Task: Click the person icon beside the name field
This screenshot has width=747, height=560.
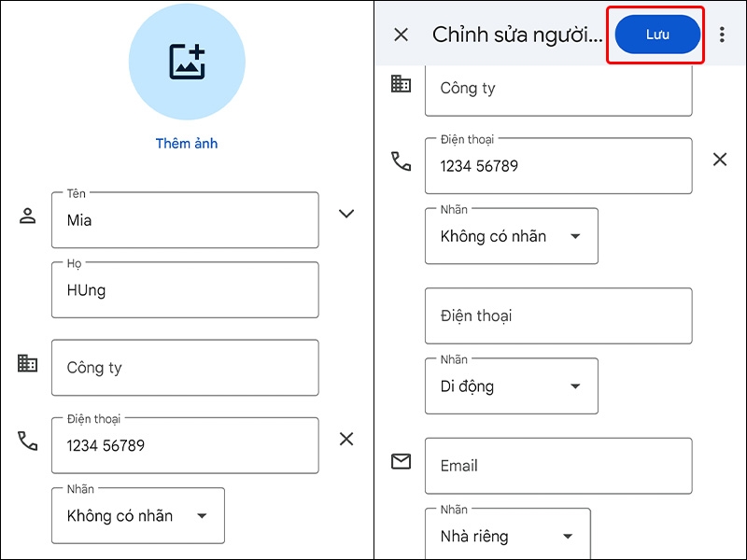Action: coord(27,214)
